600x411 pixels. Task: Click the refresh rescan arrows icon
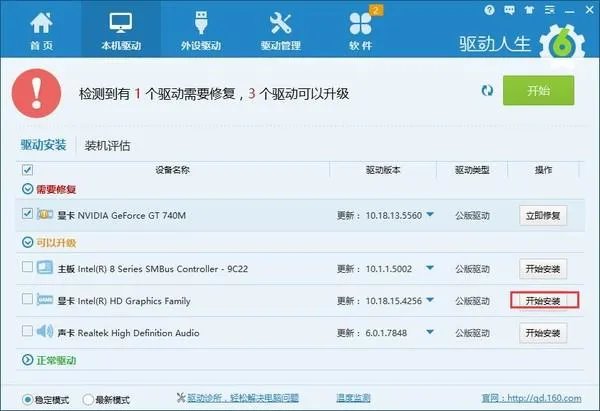click(x=487, y=91)
